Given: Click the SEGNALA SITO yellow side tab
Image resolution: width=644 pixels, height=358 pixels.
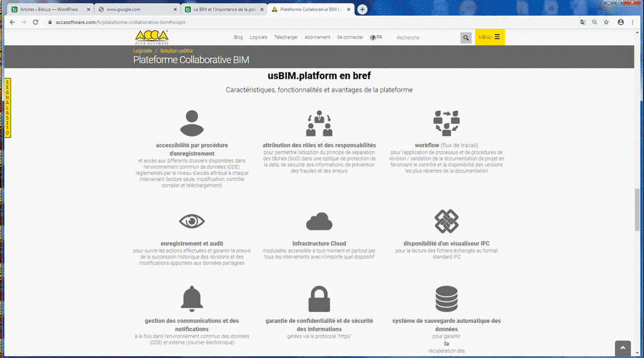Looking at the screenshot, I should pos(8,108).
